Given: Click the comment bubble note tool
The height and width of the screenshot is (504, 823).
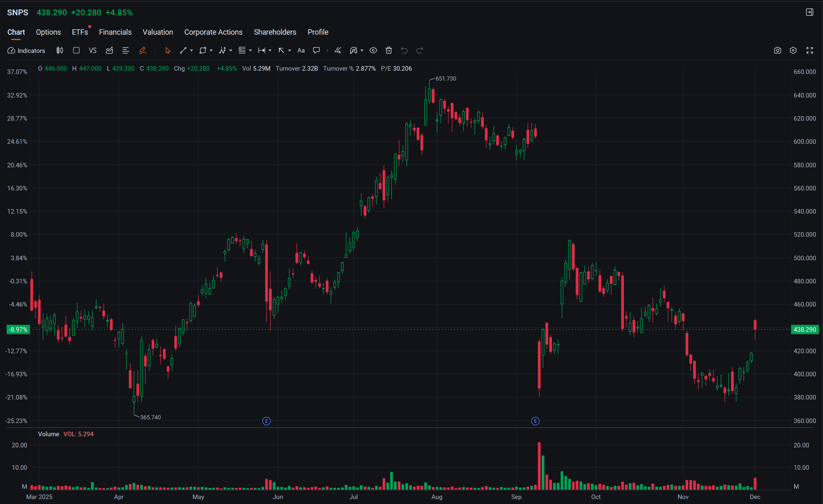Looking at the screenshot, I should point(316,50).
